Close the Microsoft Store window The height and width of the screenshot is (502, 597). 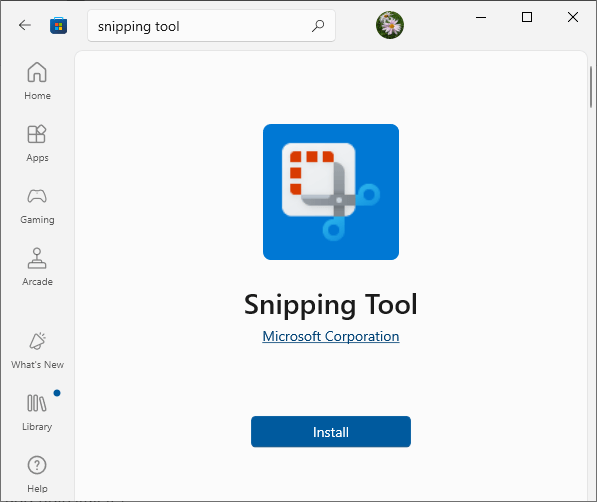click(573, 17)
